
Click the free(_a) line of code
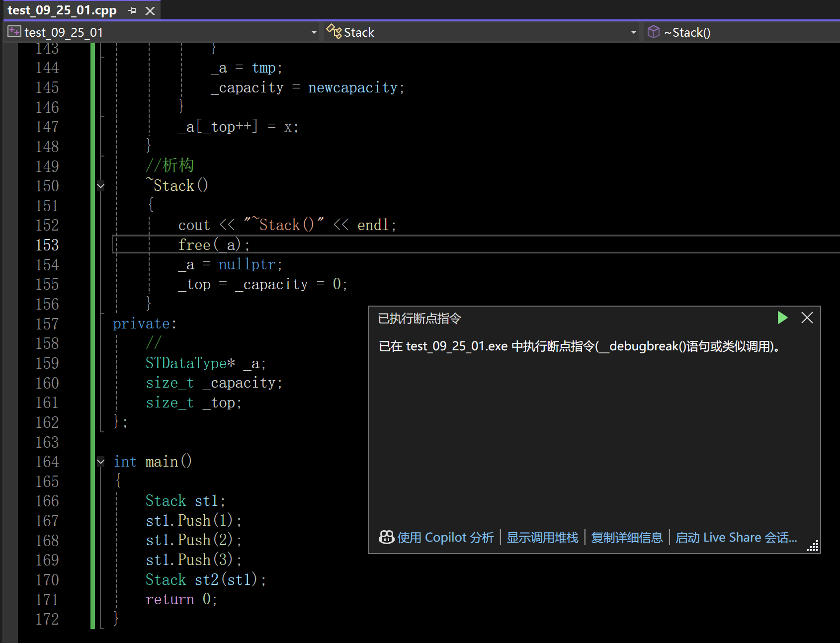[214, 245]
